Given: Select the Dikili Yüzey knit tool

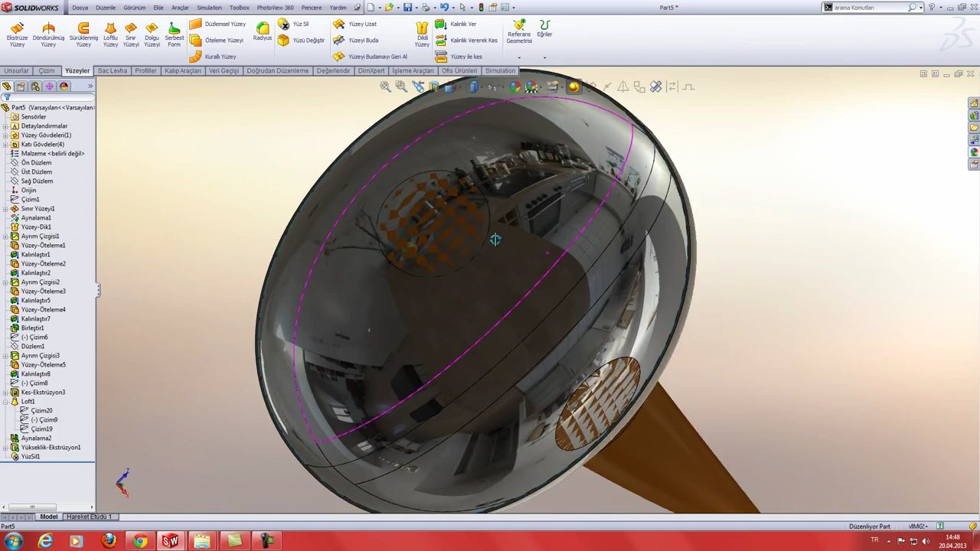Looking at the screenshot, I should point(422,34).
